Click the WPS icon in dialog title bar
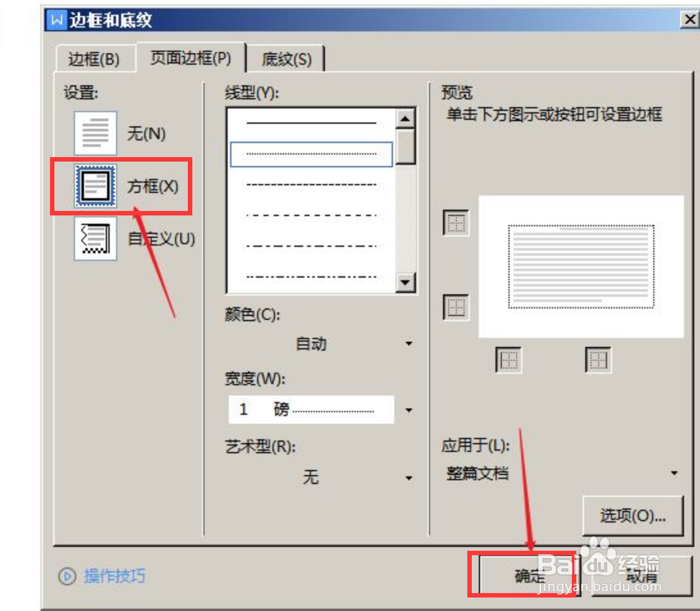 [x=56, y=20]
